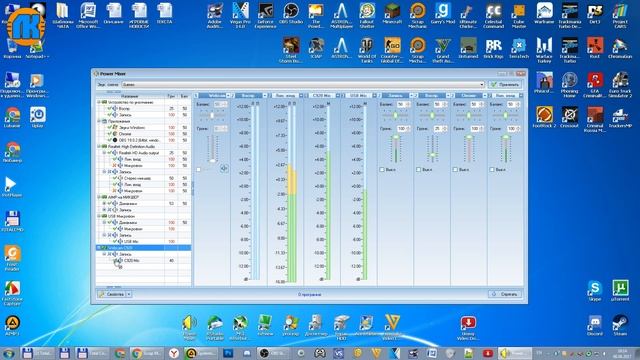The height and width of the screenshot is (360, 640).
Task: Open the Webcam channel header dropdown
Action: (x=228, y=96)
